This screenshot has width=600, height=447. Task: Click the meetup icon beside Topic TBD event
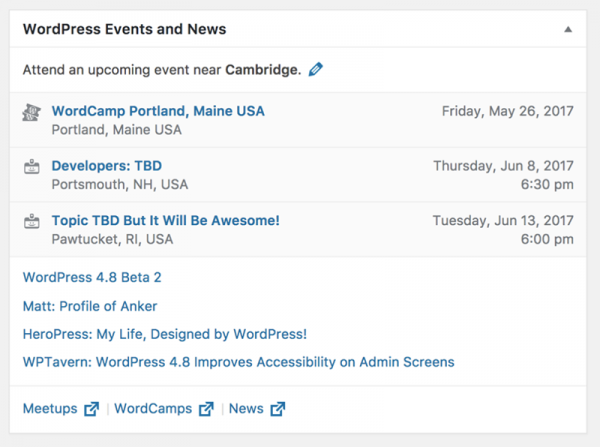[x=32, y=222]
